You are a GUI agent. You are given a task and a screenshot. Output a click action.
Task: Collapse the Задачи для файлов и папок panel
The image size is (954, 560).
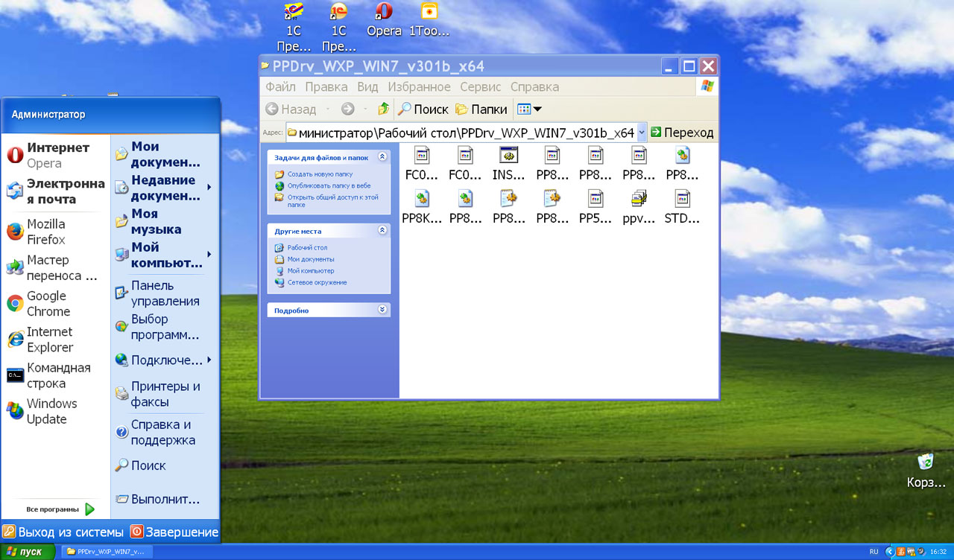click(x=382, y=157)
